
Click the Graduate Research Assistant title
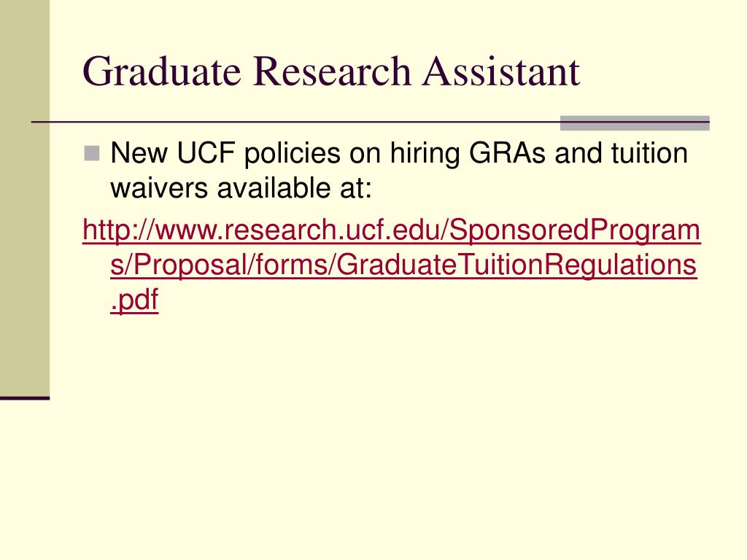click(x=331, y=71)
